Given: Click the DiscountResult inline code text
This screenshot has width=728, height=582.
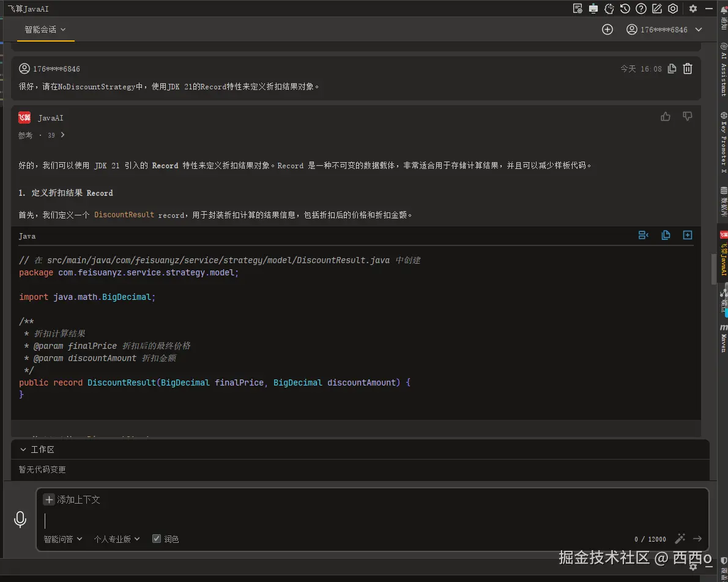Looking at the screenshot, I should click(x=124, y=215).
